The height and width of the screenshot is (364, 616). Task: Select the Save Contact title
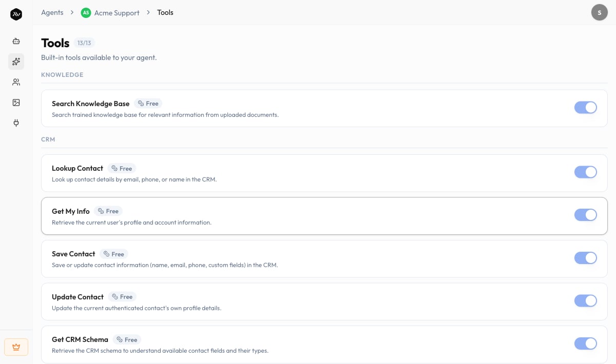tap(73, 254)
